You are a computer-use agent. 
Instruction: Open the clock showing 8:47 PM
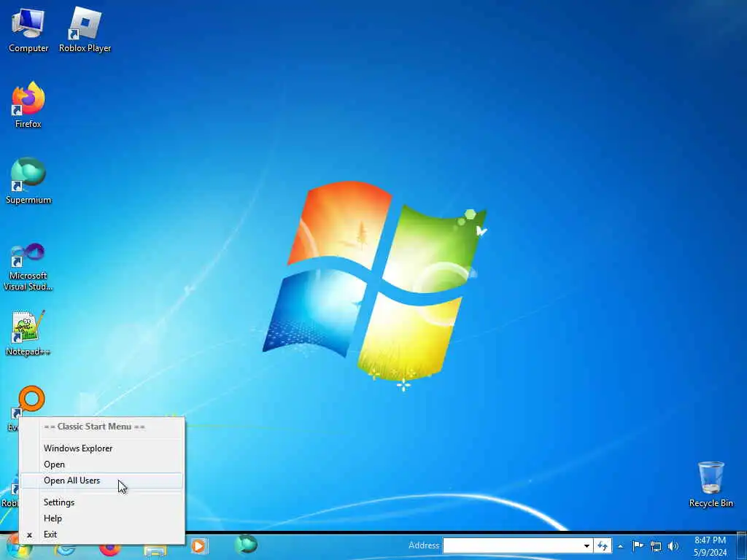pos(710,546)
